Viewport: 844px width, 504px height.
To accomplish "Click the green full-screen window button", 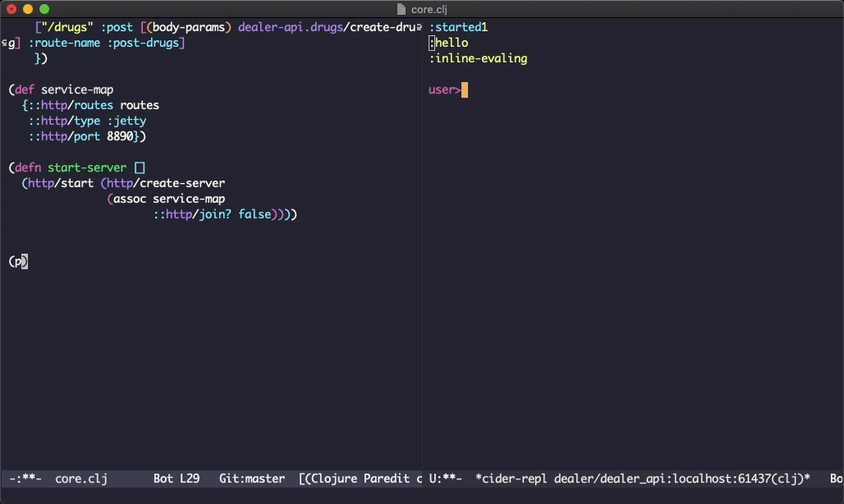I will pyautogui.click(x=44, y=9).
